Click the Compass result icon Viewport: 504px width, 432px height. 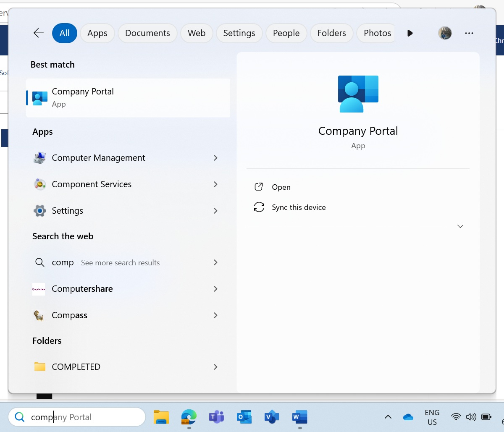tap(39, 315)
